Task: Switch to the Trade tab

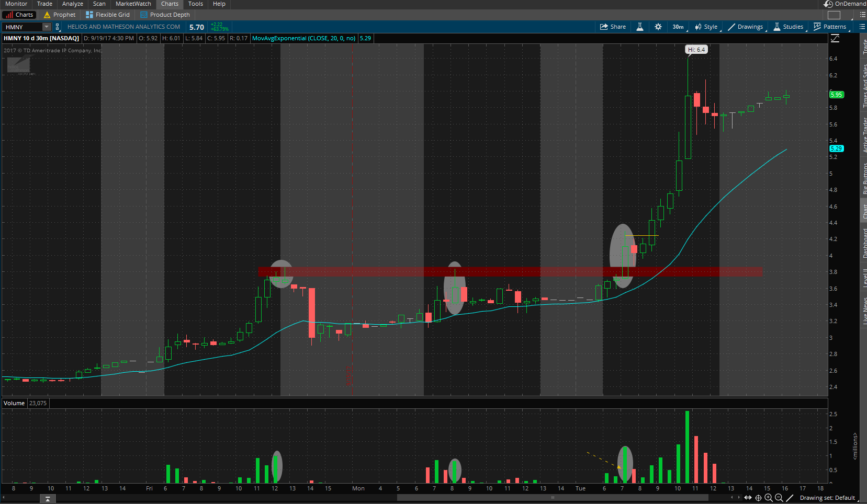Action: (44, 4)
